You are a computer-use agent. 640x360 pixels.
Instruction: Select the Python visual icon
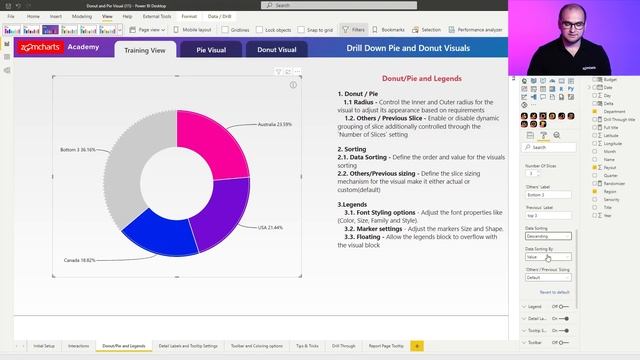click(571, 89)
